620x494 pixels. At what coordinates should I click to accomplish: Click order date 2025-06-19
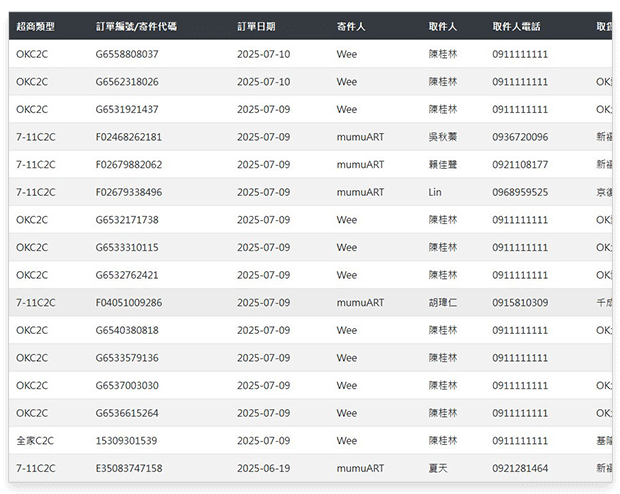pyautogui.click(x=264, y=469)
